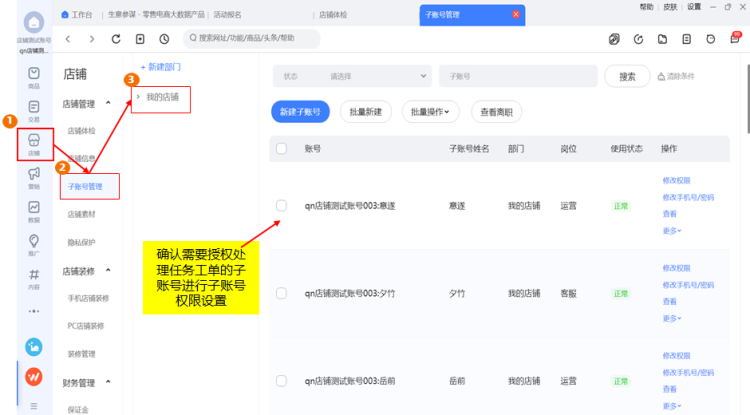Click the 新建子账号 button

tap(301, 112)
